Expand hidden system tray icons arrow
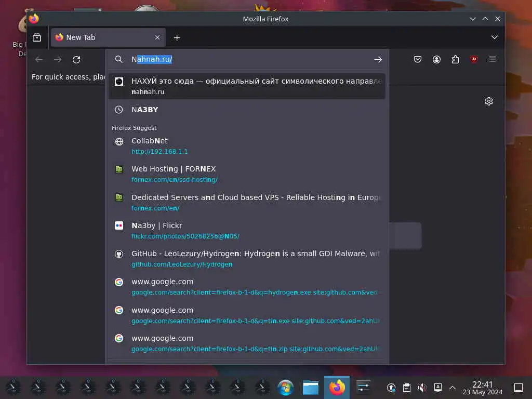The height and width of the screenshot is (399, 532). [453, 388]
